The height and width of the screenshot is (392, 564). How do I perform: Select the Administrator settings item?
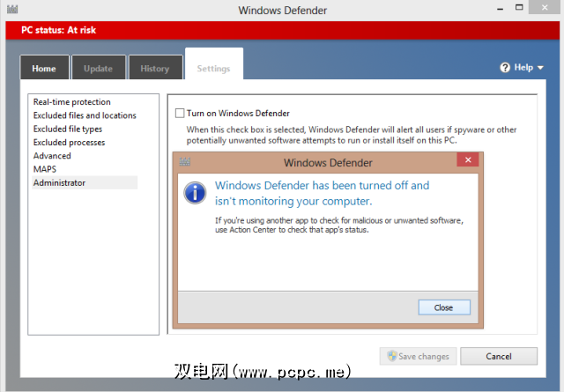tap(85, 182)
